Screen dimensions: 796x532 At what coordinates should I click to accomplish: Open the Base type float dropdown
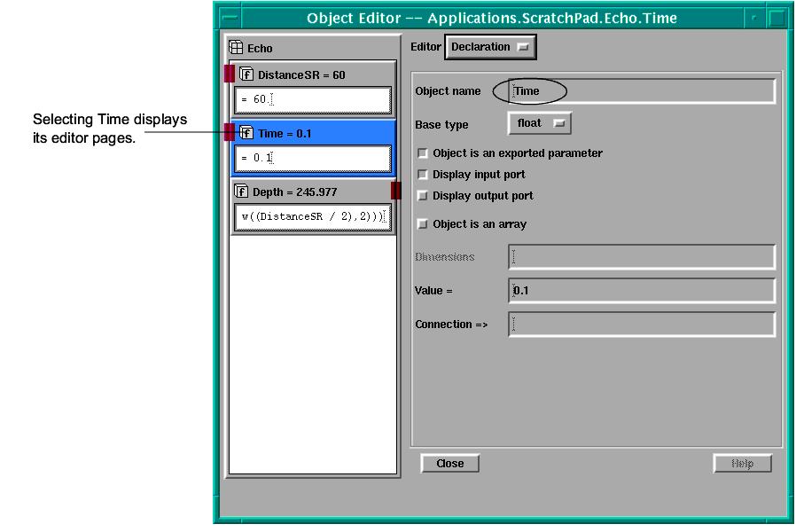[539, 124]
